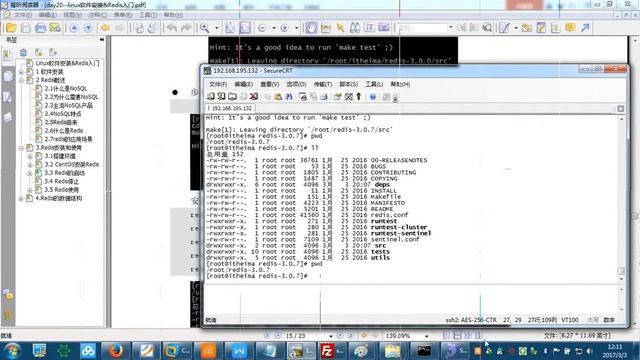Open dropdown beside zoom out minus button
640x360 pixels.
(x=273, y=28)
